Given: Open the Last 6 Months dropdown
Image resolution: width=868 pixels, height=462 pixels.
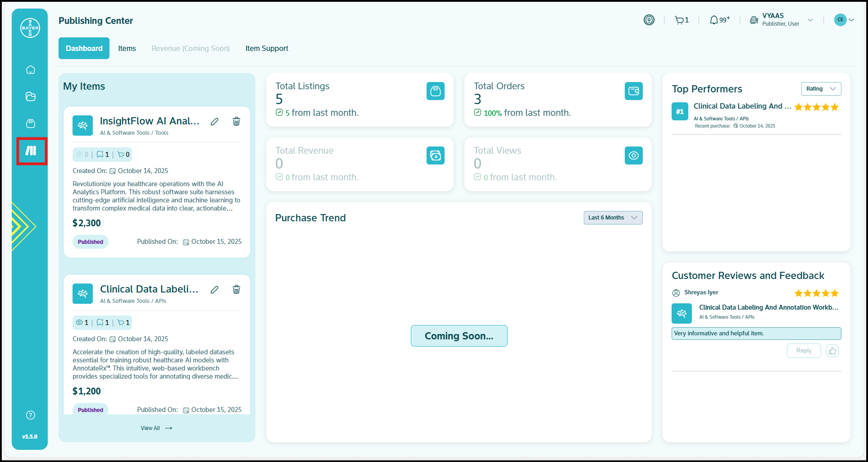Looking at the screenshot, I should 613,218.
